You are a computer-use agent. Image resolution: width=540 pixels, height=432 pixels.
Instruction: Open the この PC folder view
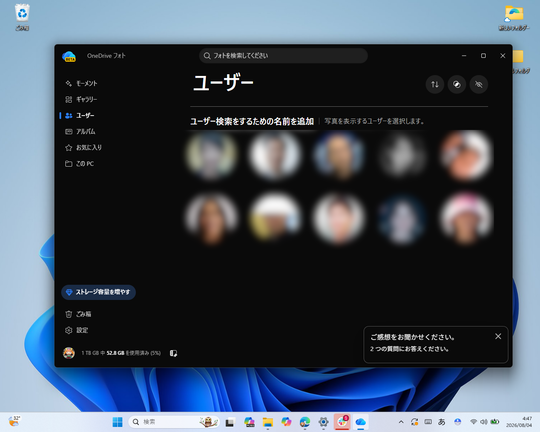click(80, 164)
